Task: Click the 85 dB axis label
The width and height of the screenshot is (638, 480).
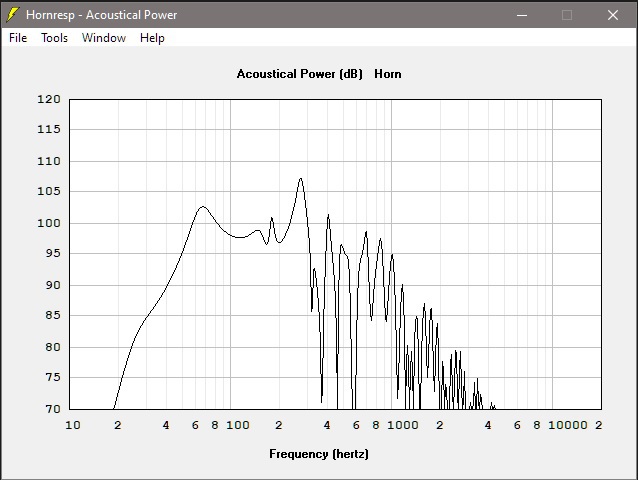Action: click(x=52, y=315)
